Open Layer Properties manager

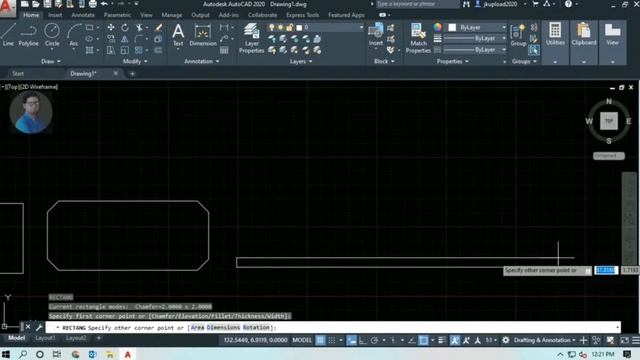251,38
